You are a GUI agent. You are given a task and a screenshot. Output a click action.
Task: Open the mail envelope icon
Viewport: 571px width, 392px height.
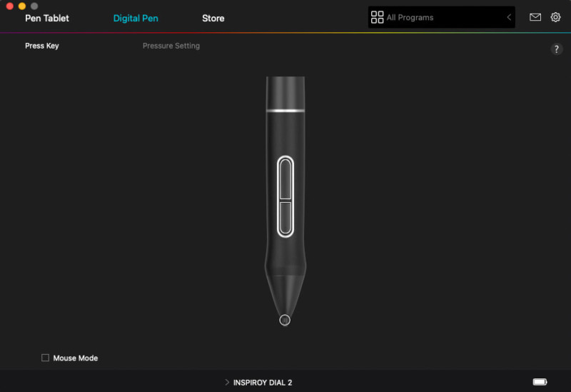pos(535,17)
